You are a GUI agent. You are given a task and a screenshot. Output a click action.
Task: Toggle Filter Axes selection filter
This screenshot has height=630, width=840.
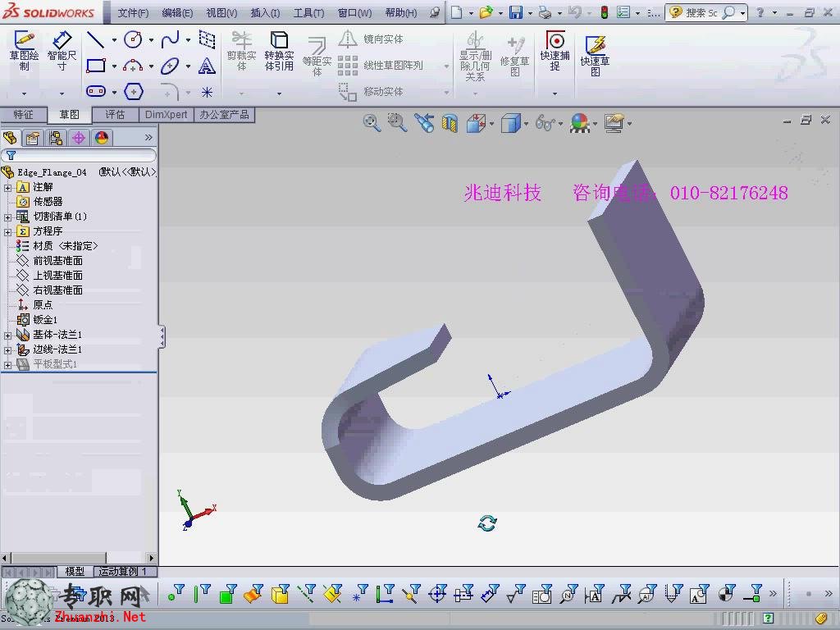(x=307, y=594)
